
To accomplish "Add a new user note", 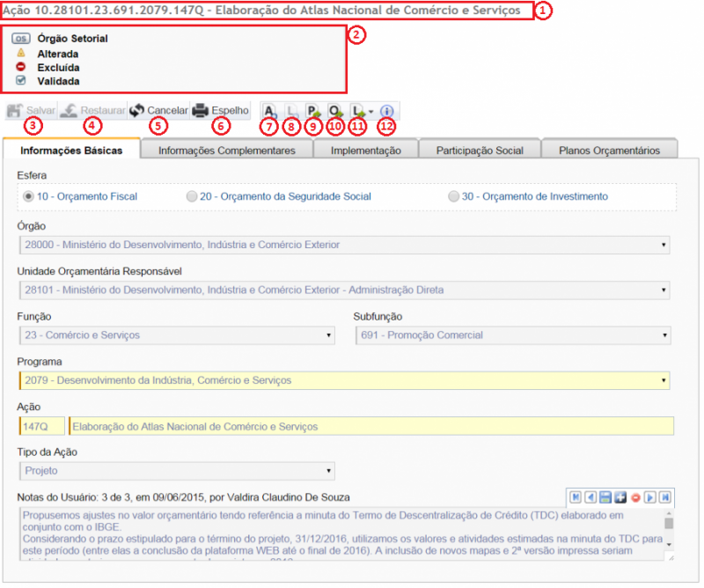I will point(620,496).
